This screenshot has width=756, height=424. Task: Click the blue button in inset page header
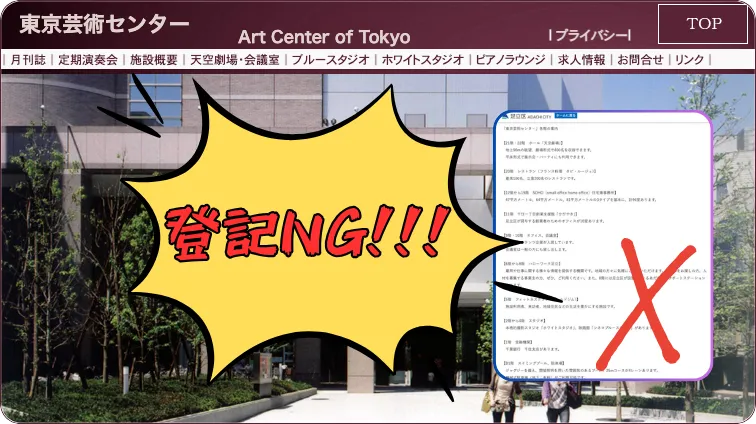pyautogui.click(x=566, y=116)
